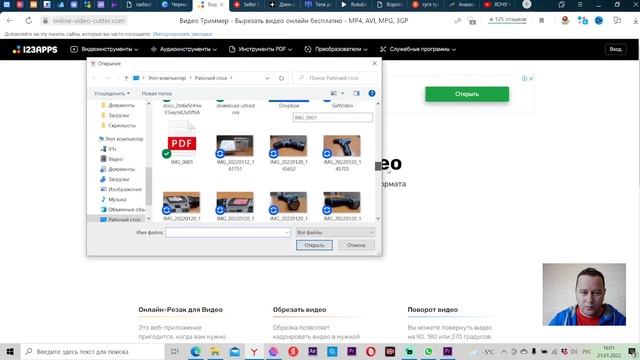Toggle the preview pane in file dialog
The width and height of the screenshot is (640, 360).
(356, 93)
